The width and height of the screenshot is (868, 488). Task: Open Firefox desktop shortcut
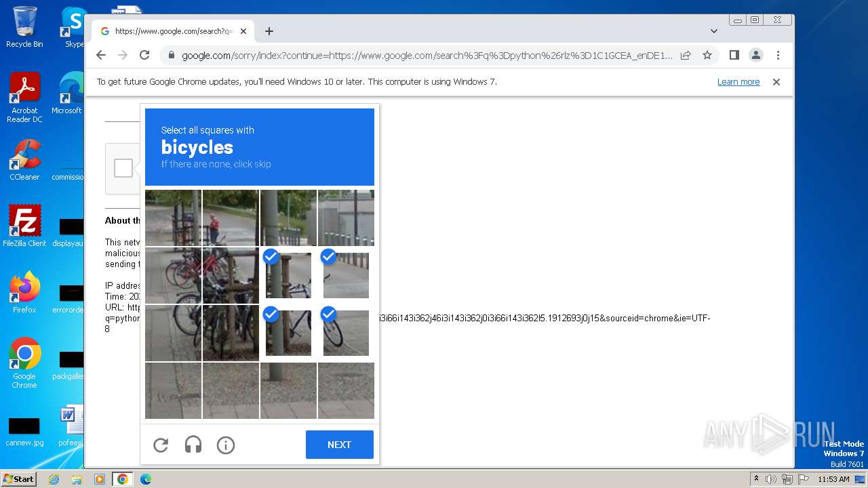tap(24, 292)
